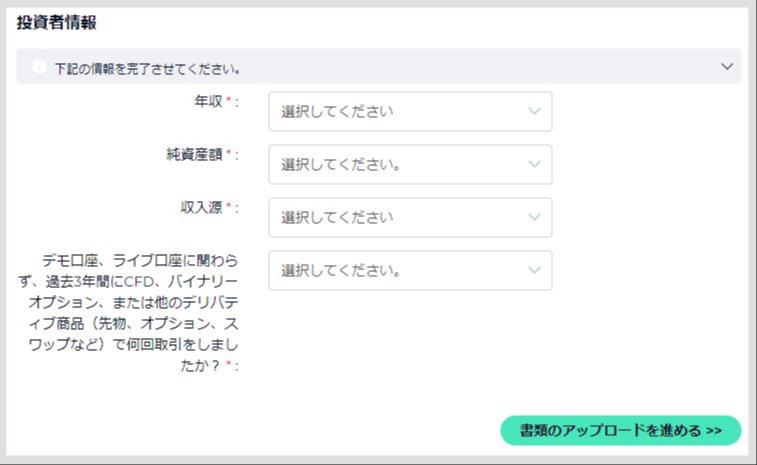This screenshot has width=757, height=465.
Task: Click the arrow icon in 年収 dropdown
Action: [x=534, y=111]
